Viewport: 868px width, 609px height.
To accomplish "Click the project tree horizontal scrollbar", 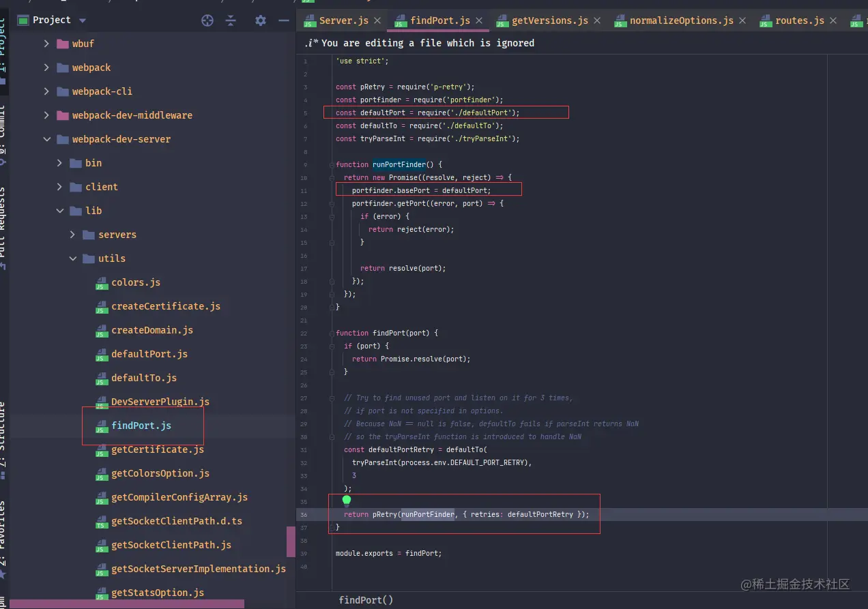I will pyautogui.click(x=127, y=604).
